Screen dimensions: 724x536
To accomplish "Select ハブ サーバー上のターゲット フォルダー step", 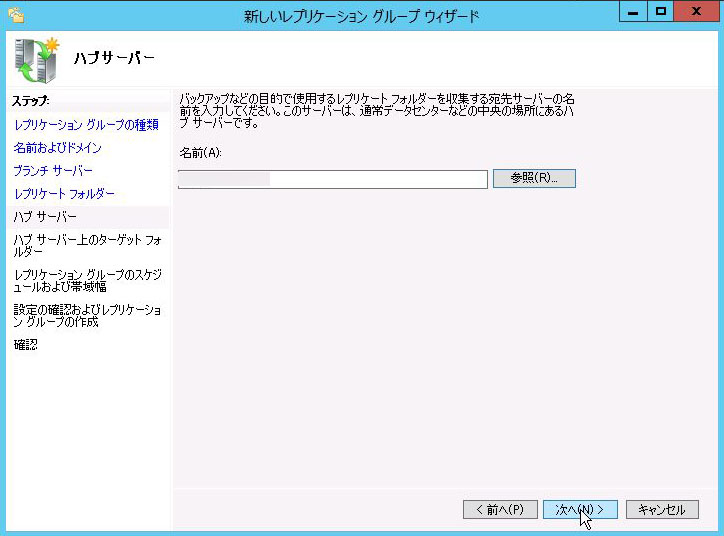I will tap(86, 245).
